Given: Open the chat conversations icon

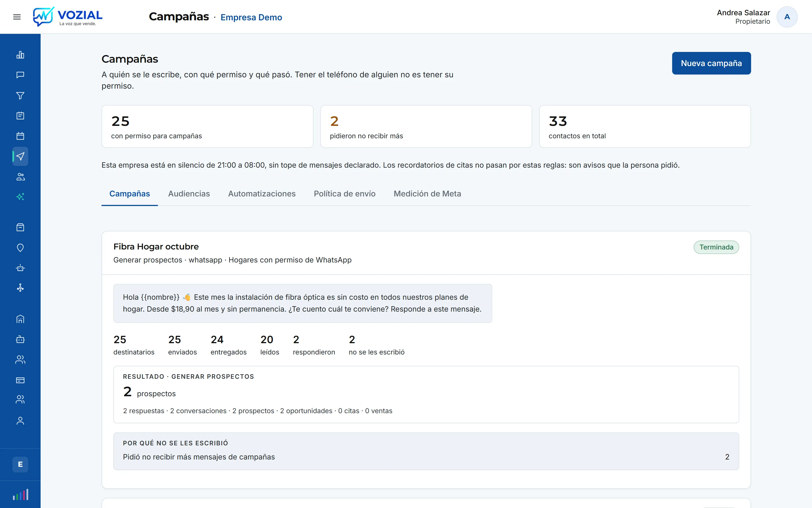Looking at the screenshot, I should [20, 75].
